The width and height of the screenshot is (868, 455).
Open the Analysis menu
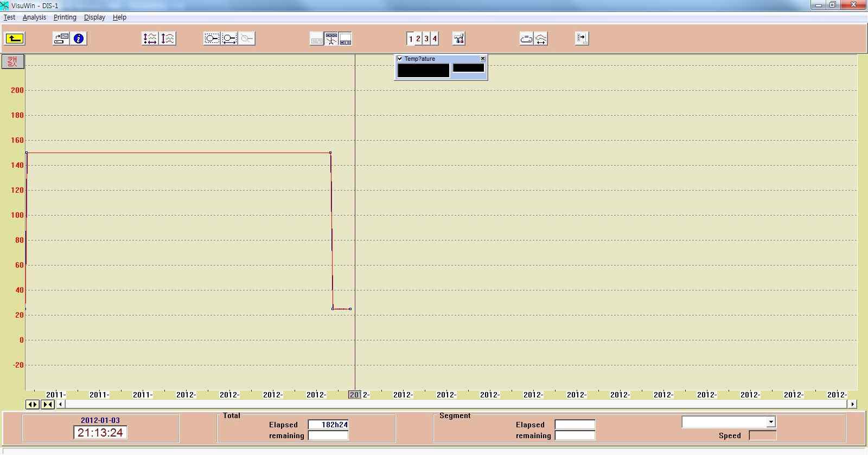[34, 17]
